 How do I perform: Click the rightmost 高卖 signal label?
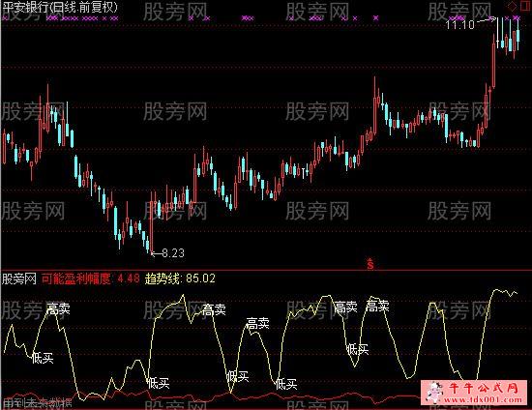[377, 307]
